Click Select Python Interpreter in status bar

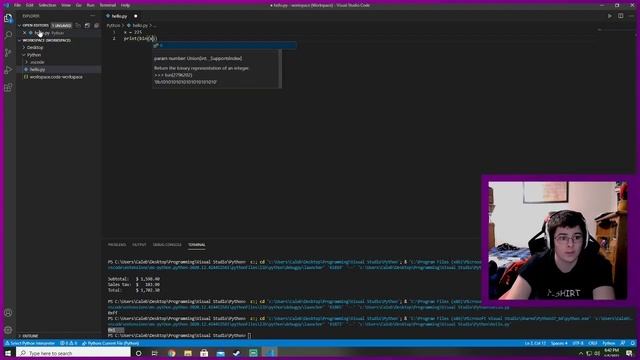[30, 343]
